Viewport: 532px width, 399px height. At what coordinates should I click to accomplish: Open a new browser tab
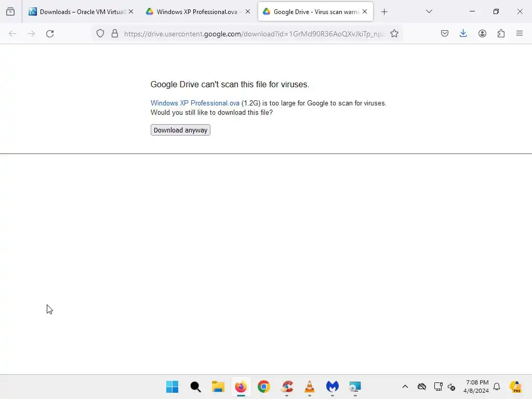tap(384, 12)
